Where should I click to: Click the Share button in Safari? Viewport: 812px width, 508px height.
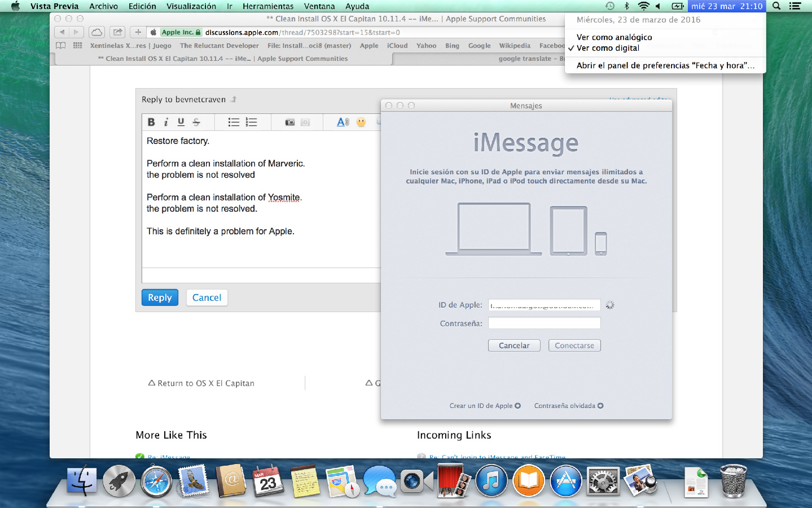click(117, 32)
